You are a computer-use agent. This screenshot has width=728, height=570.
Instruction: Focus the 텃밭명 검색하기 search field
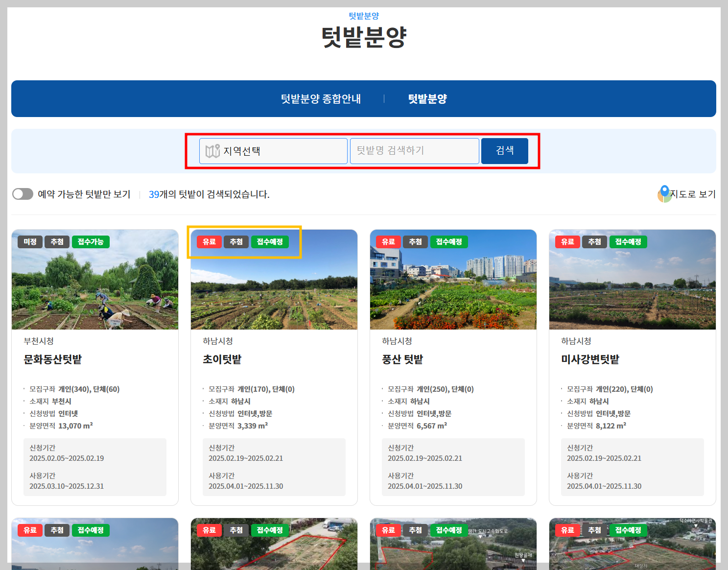tap(414, 151)
